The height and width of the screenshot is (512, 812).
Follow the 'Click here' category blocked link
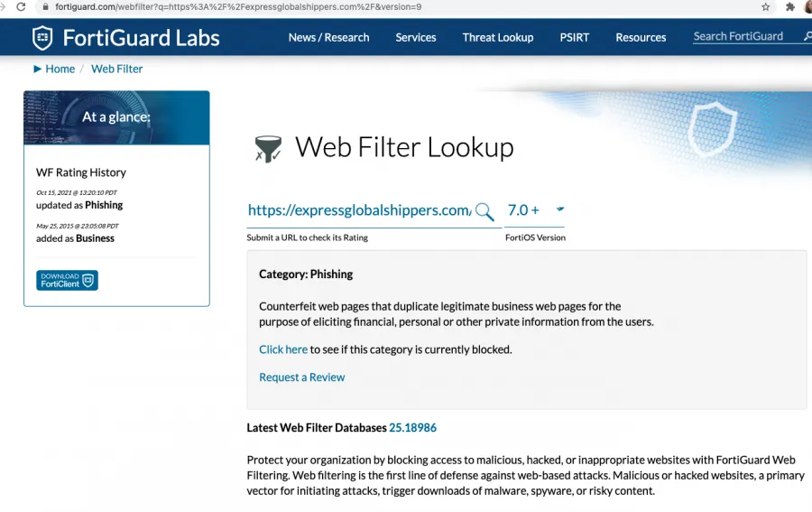point(283,349)
